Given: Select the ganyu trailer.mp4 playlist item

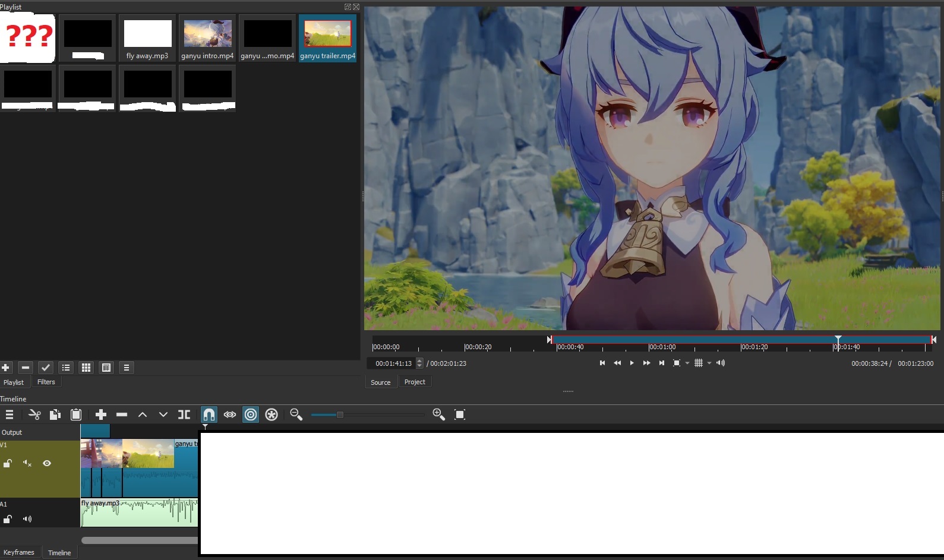Looking at the screenshot, I should click(x=327, y=38).
